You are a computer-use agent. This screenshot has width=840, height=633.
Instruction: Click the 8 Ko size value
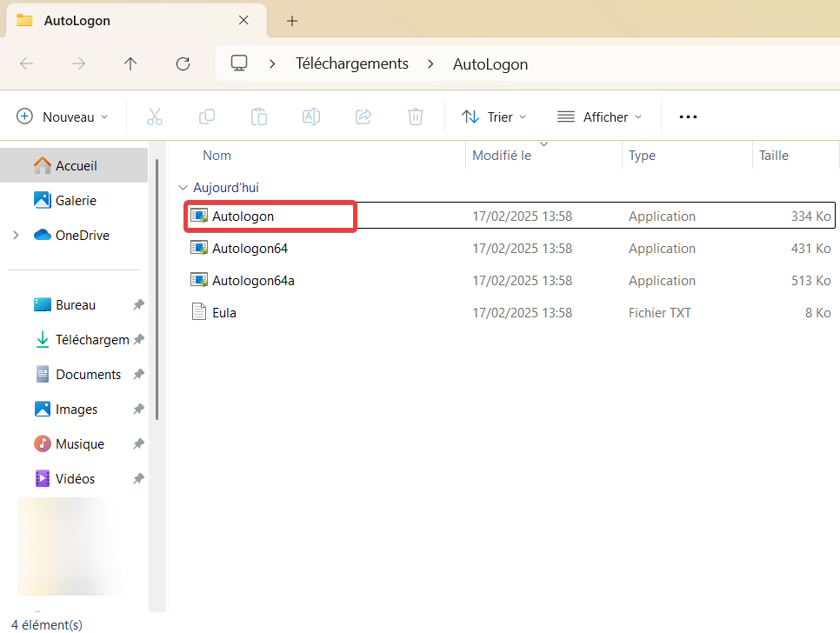pos(818,313)
